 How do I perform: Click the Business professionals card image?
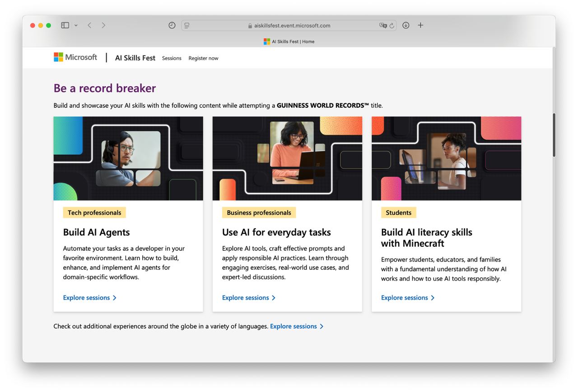(x=287, y=158)
